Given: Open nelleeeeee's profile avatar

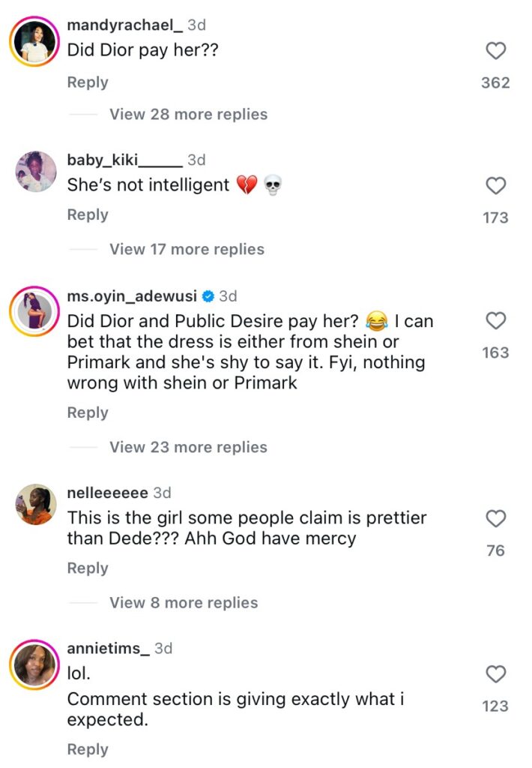Looking at the screenshot, I should [35, 505].
